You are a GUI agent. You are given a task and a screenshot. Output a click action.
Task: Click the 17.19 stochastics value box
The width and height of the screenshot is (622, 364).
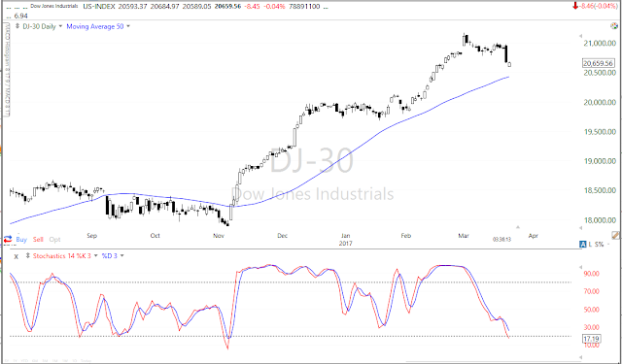[591, 339]
